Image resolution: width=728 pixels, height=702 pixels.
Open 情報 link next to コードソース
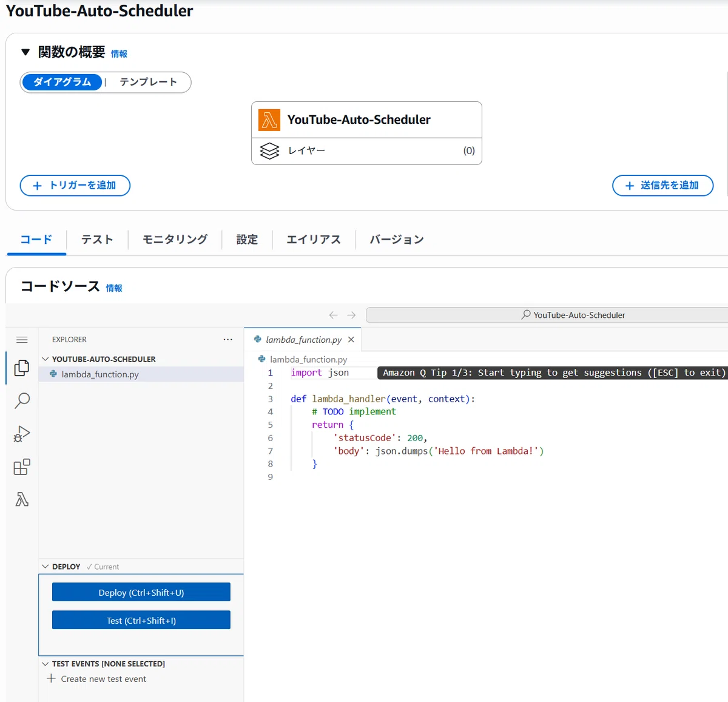(114, 288)
